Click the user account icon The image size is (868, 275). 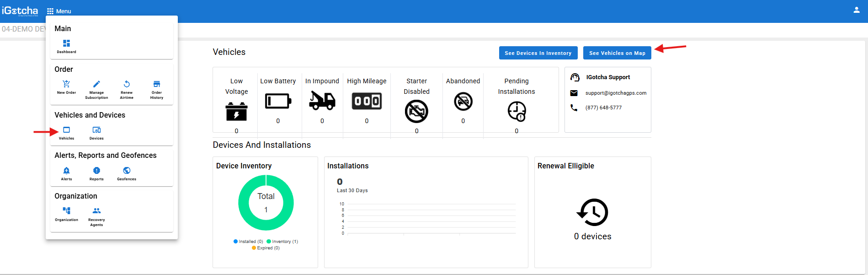coord(856,10)
